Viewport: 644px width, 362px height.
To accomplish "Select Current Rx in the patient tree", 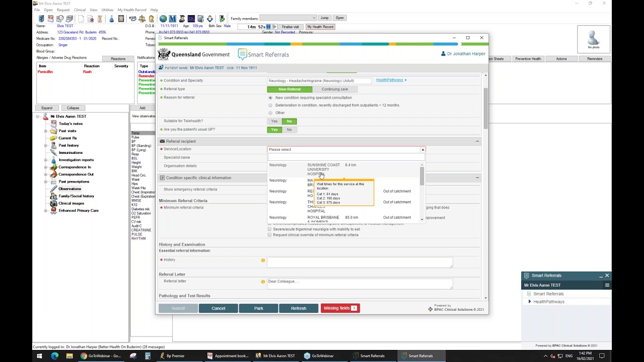I will tap(67, 138).
